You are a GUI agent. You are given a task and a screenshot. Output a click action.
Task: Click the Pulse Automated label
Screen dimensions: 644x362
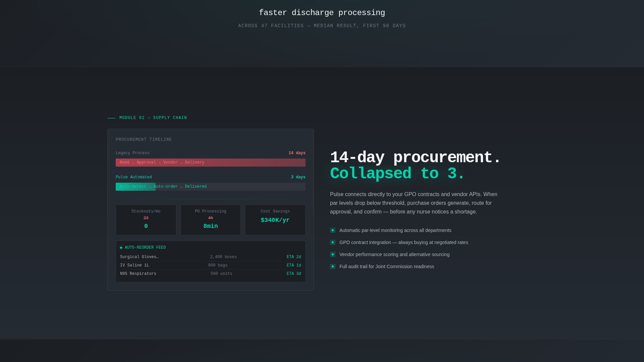134,177
